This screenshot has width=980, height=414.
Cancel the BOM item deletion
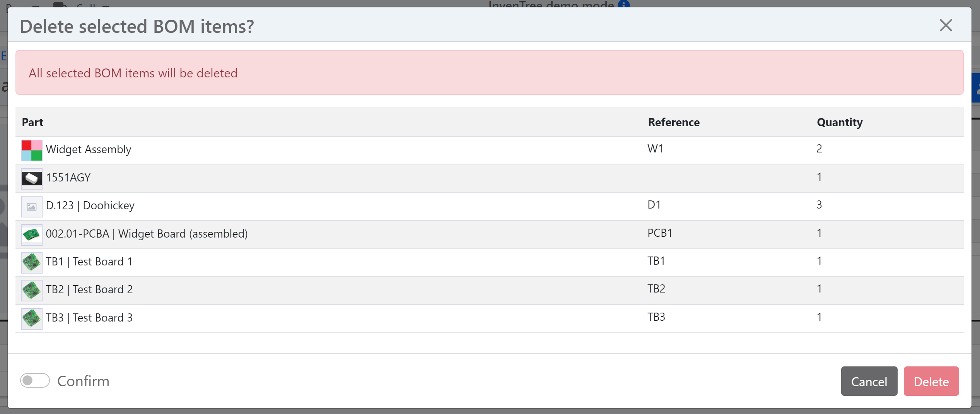(x=869, y=381)
